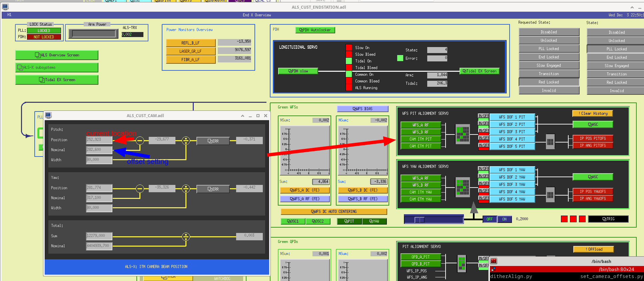The height and width of the screenshot is (281, 644).
Task: Open the ALS-X subsystems related display menu
Action: [x=57, y=67]
